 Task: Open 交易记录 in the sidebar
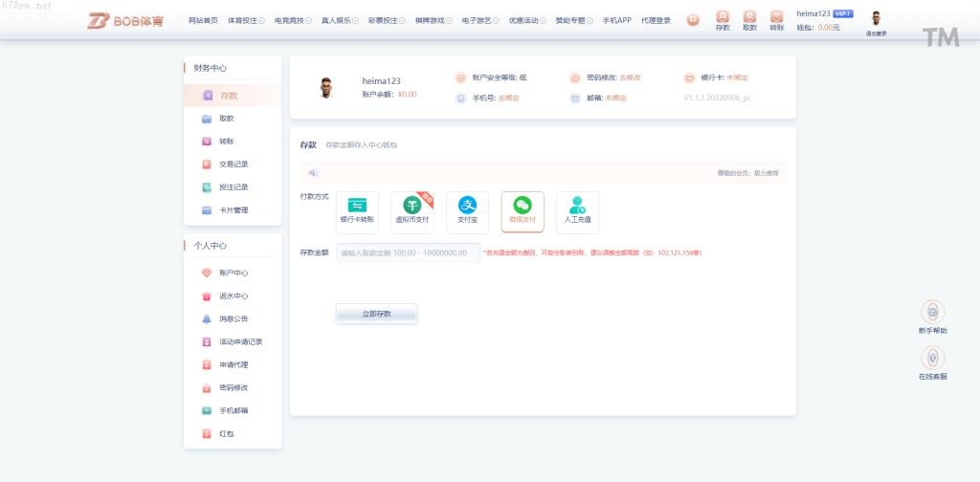pos(233,164)
